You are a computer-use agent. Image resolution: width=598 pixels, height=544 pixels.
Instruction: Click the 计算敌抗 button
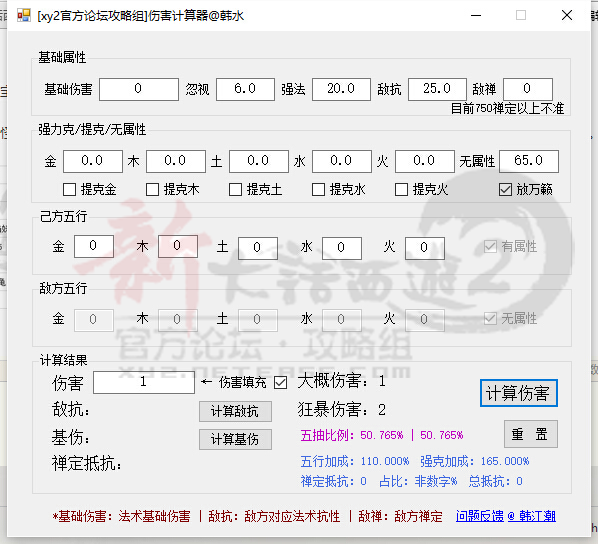coord(235,411)
